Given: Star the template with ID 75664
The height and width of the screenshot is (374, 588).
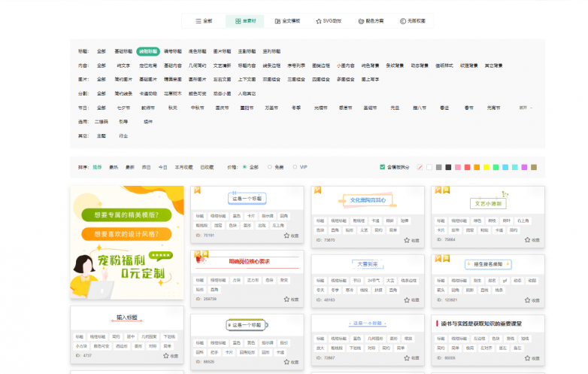Looking at the screenshot, I should click(527, 240).
